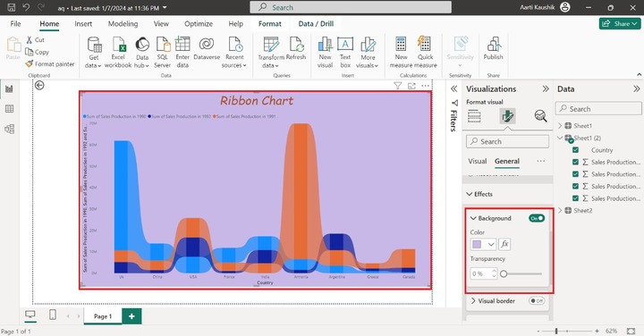Click the Publish icon
Image resolution: width=644 pixels, height=336 pixels.
[x=493, y=45]
